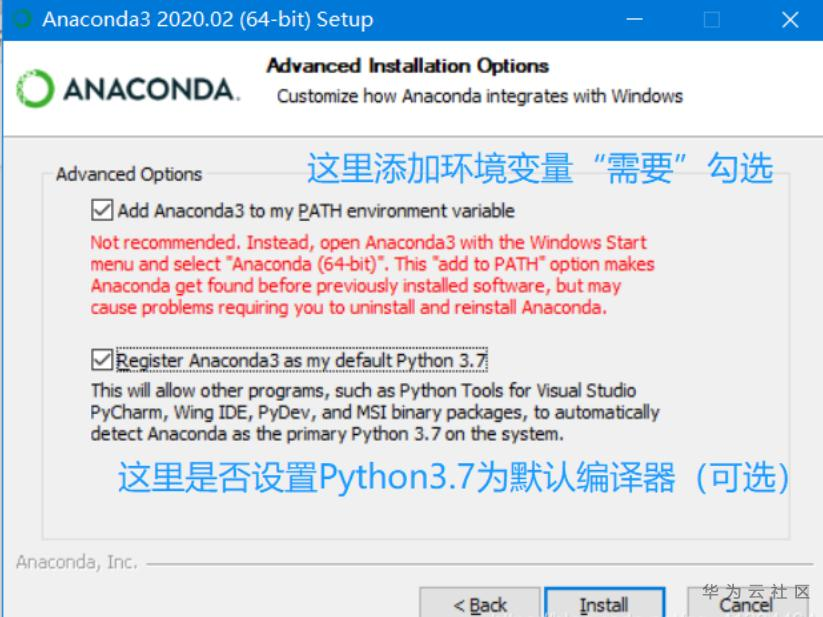Click the 'Anaconda, Inc.' branding text
The image size is (823, 617).
(x=77, y=562)
